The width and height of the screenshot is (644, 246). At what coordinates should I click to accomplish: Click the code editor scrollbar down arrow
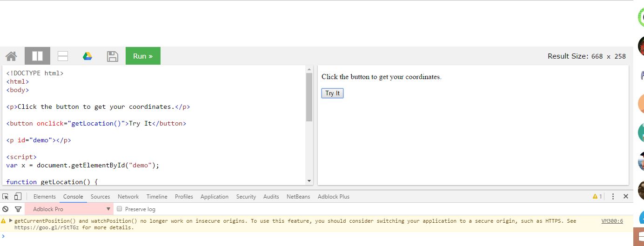[309, 181]
